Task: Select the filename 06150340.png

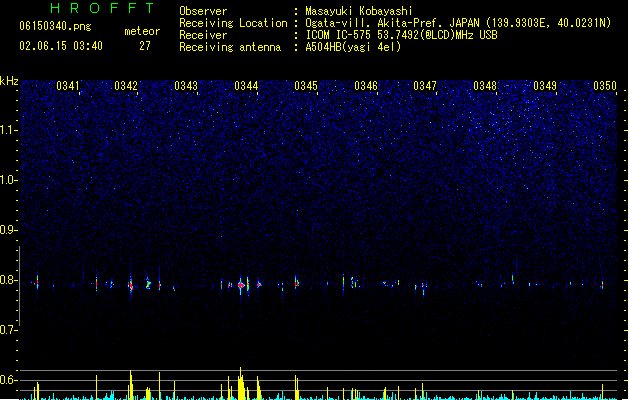Action: point(55,26)
